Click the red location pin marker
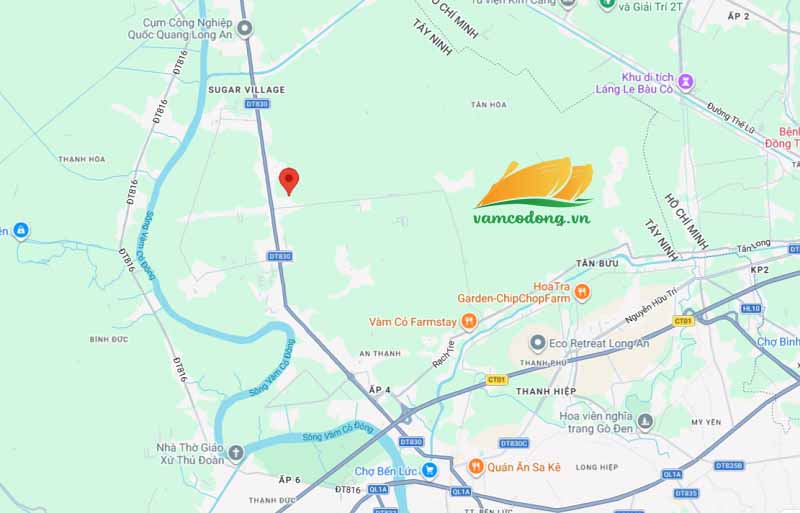Image resolution: width=800 pixels, height=513 pixels. [x=289, y=181]
